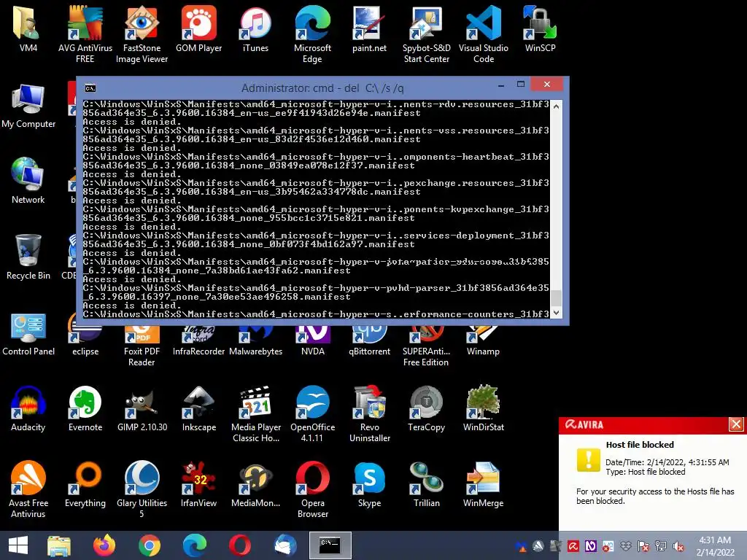Image resolution: width=747 pixels, height=560 pixels.
Task: Launch Chrome from the taskbar
Action: tap(149, 545)
